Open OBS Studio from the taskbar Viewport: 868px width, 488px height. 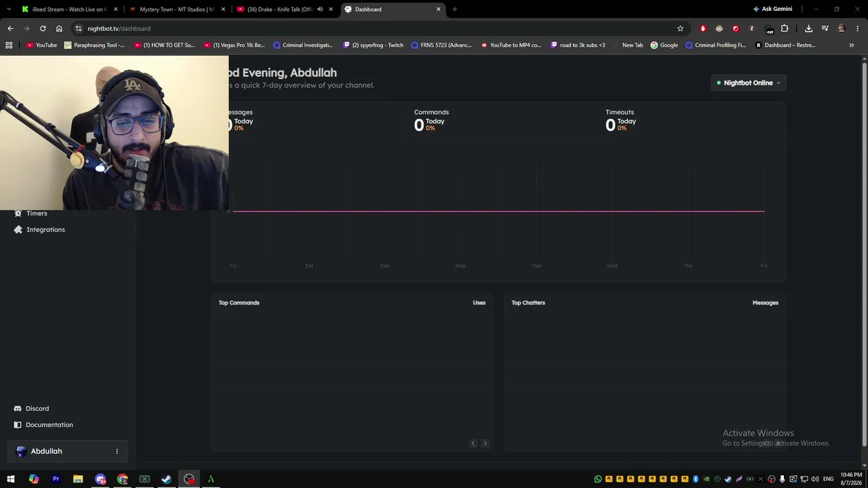(189, 479)
